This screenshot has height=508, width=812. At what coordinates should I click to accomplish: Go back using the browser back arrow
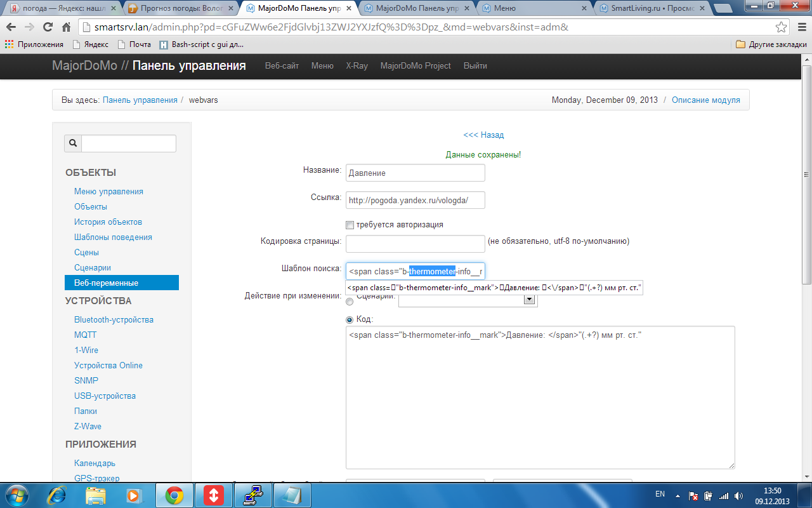pos(11,27)
